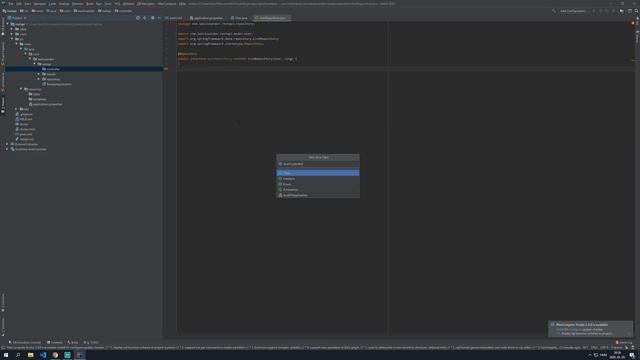This screenshot has height=360, width=640.
Task: Collapse the main folder arrow
Action: (17, 44)
